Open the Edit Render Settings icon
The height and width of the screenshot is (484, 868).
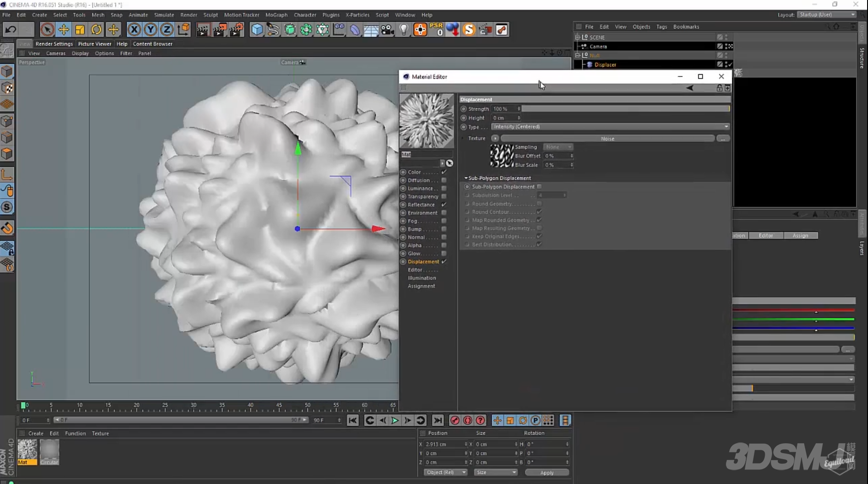pos(236,30)
